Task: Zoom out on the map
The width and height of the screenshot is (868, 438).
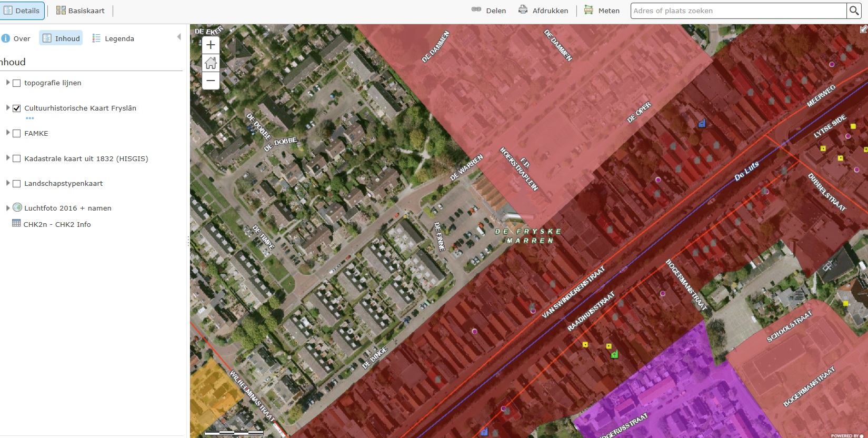Action: pyautogui.click(x=211, y=81)
